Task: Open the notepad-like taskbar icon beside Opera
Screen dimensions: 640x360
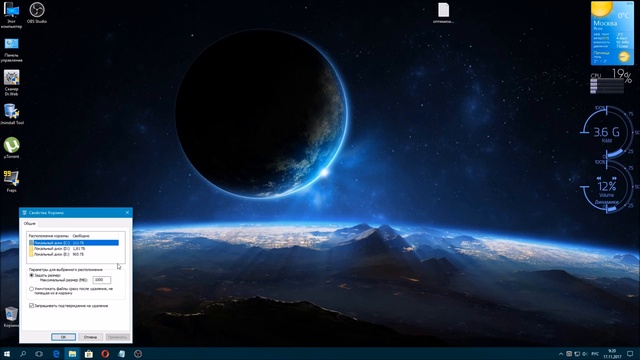Action: pos(122,354)
